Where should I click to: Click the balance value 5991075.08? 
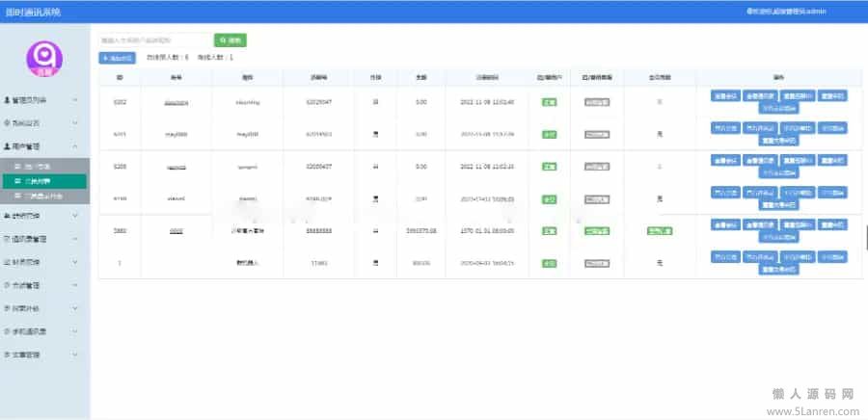tap(421, 231)
